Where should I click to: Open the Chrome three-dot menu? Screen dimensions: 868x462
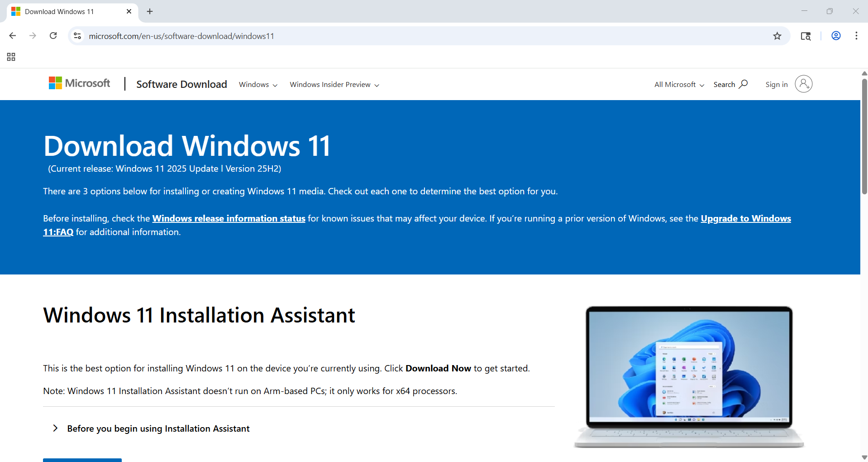(x=856, y=36)
